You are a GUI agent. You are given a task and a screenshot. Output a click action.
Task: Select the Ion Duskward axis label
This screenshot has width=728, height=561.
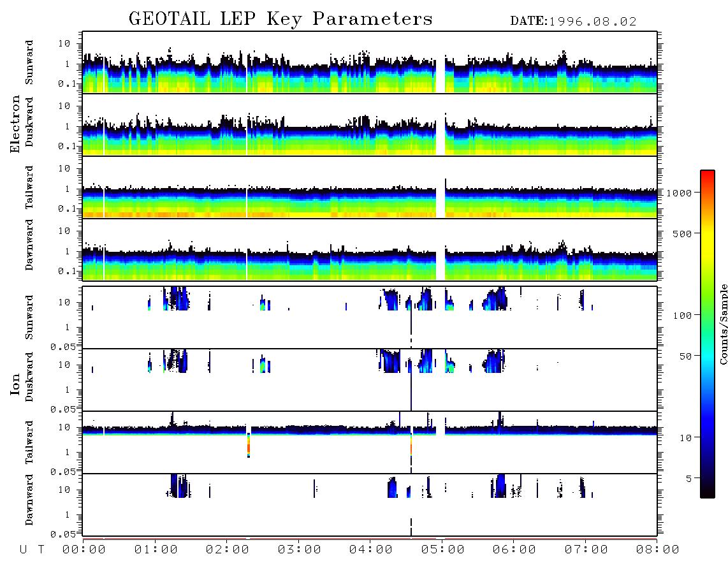click(x=29, y=377)
